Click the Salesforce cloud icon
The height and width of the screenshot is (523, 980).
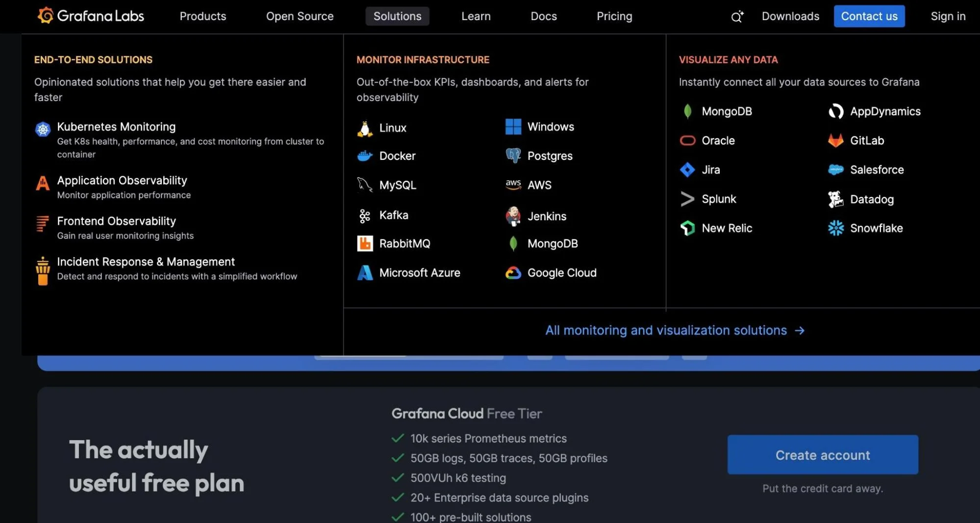[836, 170]
